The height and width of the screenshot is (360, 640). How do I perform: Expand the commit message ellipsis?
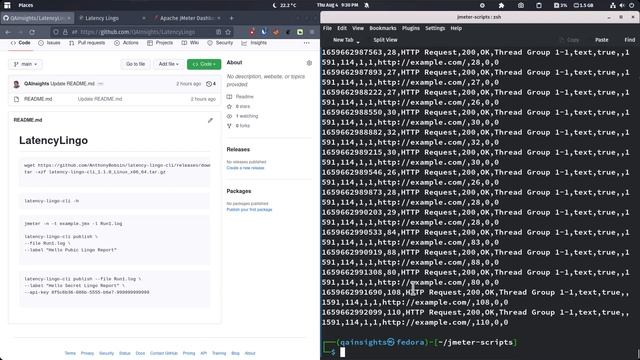(x=100, y=84)
